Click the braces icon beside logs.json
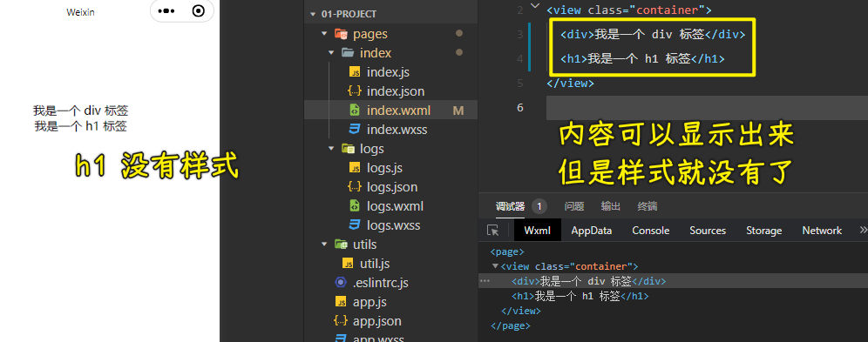Image resolution: width=868 pixels, height=342 pixels. pyautogui.click(x=355, y=187)
